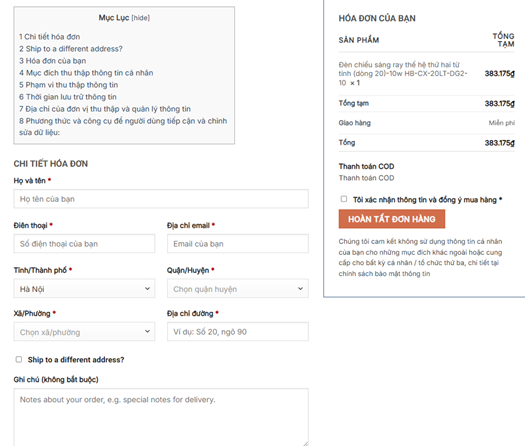Click the Họ và tên input field

coord(161,199)
